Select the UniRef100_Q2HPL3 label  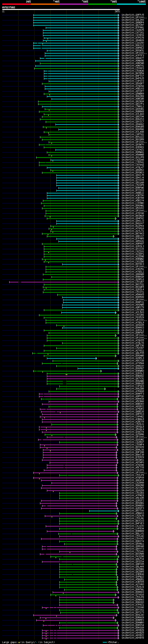[x=133, y=358]
